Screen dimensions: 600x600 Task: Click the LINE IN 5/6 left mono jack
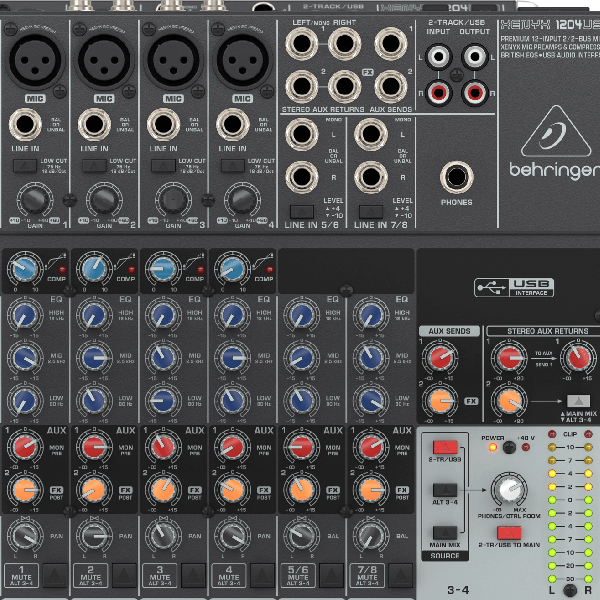pyautogui.click(x=302, y=134)
